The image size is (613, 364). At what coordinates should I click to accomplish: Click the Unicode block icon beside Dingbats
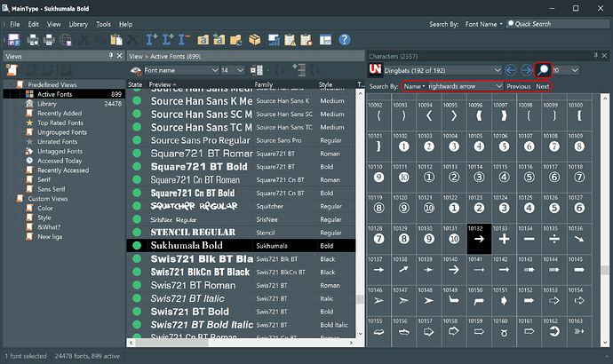(374, 70)
